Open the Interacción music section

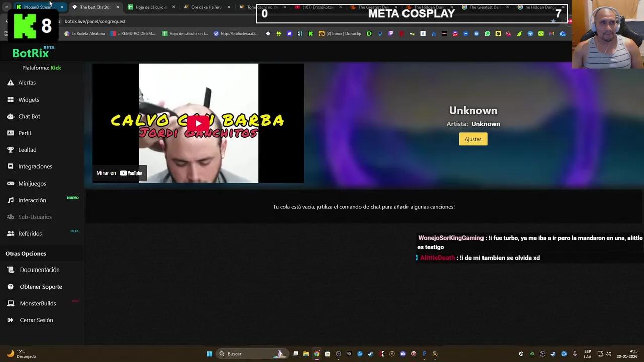pyautogui.click(x=32, y=200)
